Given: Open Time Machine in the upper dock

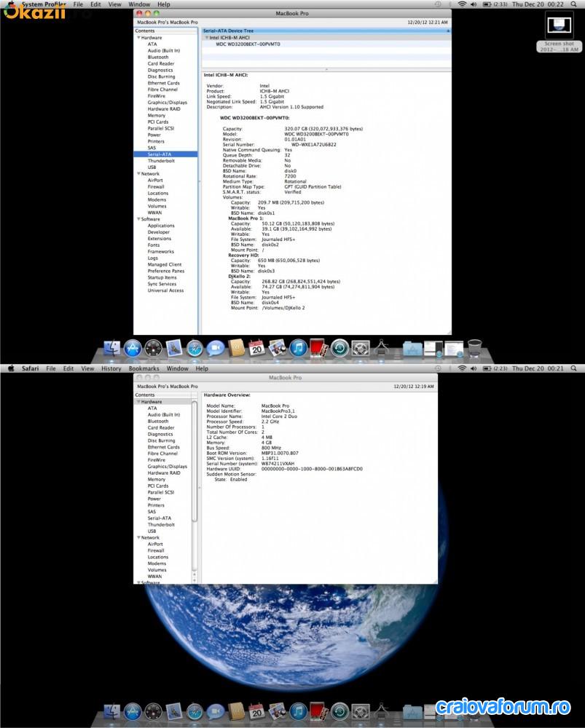Looking at the screenshot, I should tap(339, 348).
